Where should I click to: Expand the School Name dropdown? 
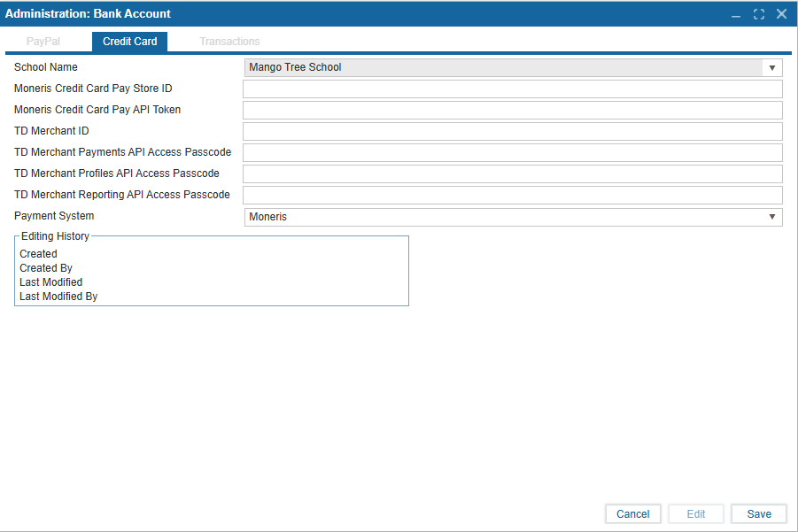coord(771,68)
